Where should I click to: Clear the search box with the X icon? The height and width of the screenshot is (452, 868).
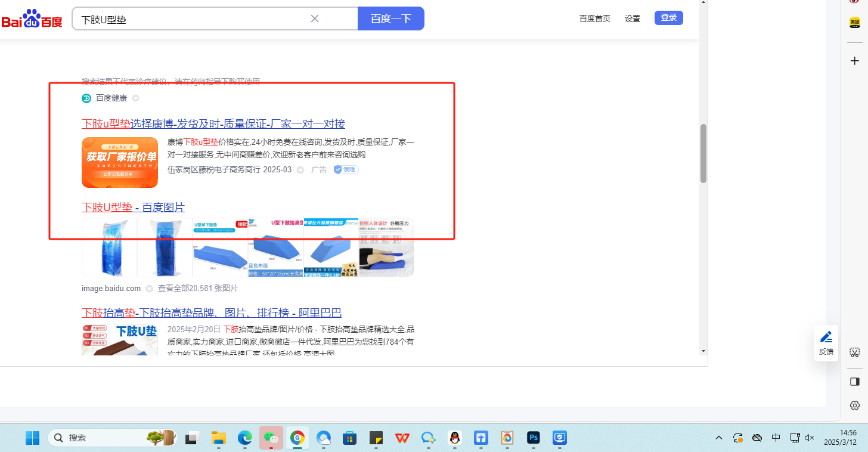(x=315, y=18)
